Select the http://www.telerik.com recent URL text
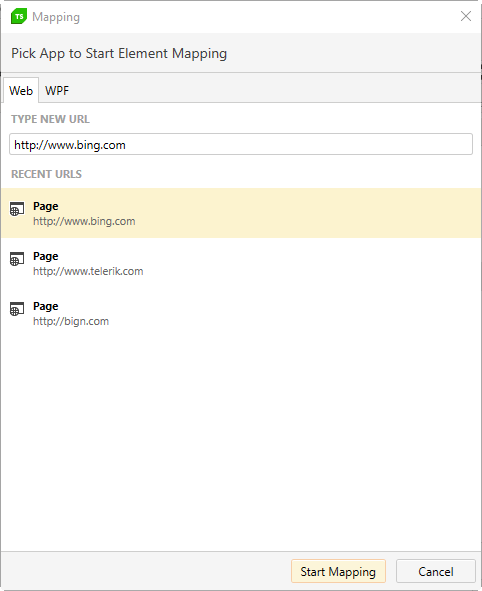 [x=88, y=271]
